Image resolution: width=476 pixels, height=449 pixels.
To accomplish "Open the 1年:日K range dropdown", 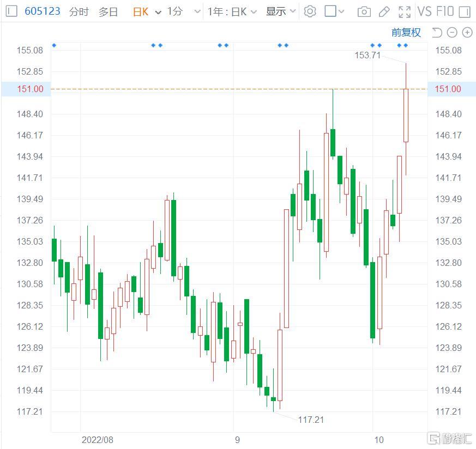I will (x=232, y=12).
